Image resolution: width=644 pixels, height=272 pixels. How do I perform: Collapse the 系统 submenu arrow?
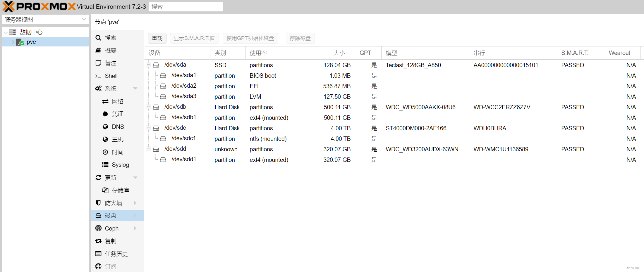tap(135, 89)
